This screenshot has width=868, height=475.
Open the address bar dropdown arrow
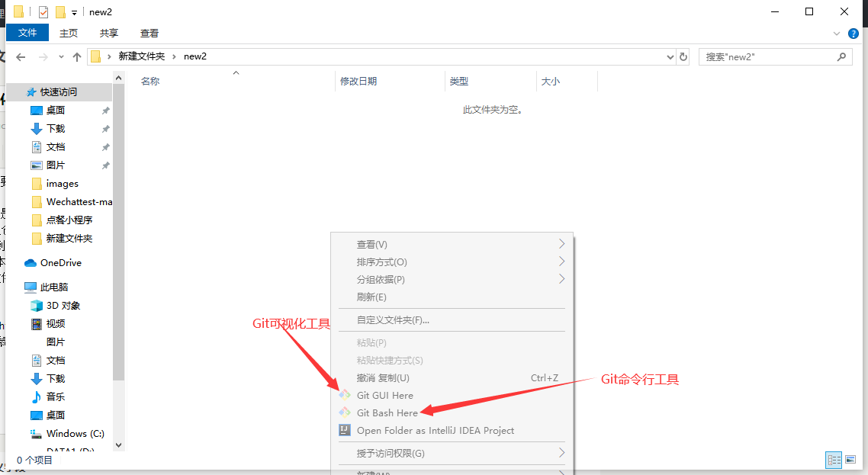670,56
